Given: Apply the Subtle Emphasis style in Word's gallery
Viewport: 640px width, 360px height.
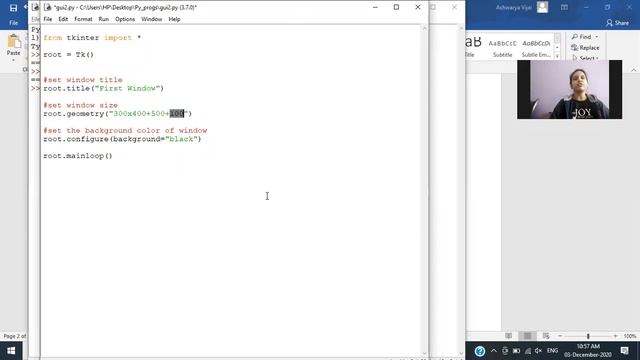Looking at the screenshot, I should click(x=536, y=47).
